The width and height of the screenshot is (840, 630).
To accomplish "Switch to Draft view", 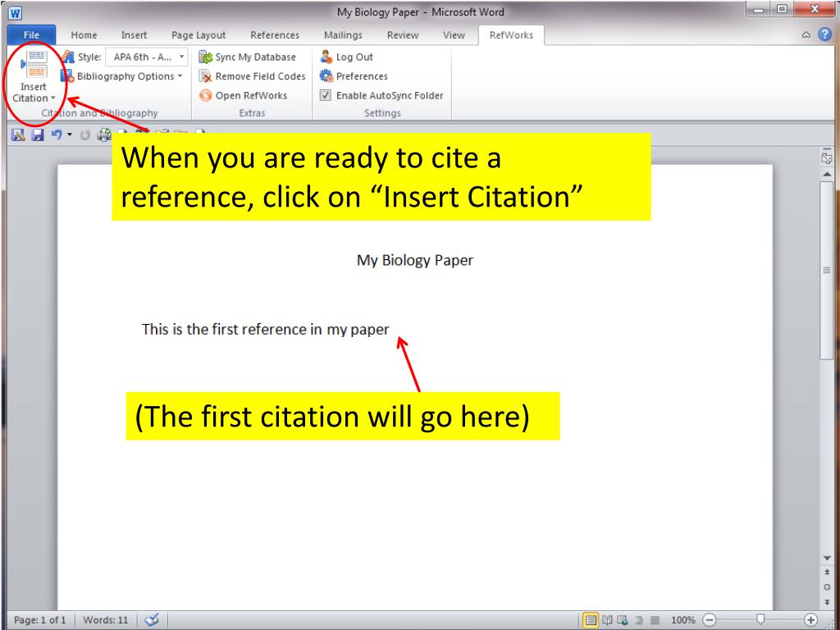I will [655, 620].
